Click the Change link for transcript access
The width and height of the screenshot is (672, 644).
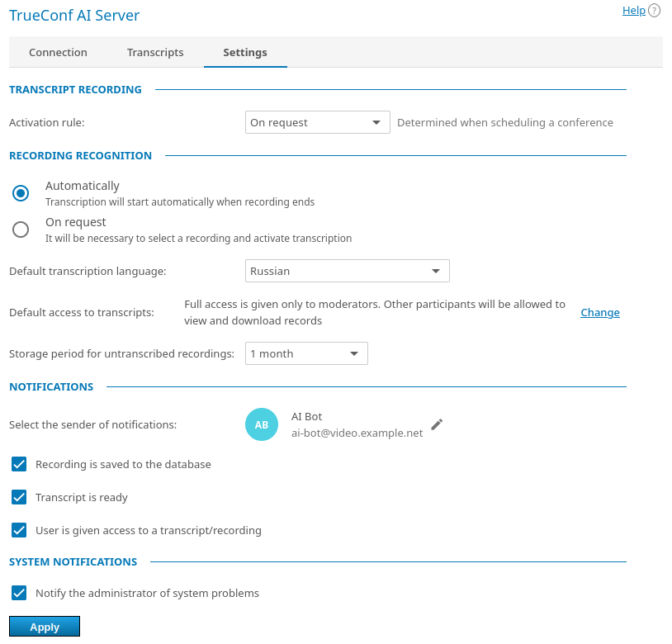click(600, 312)
